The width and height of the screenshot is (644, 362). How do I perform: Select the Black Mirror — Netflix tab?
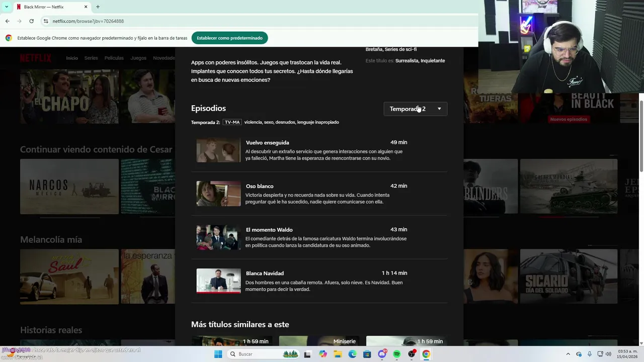coord(52,7)
